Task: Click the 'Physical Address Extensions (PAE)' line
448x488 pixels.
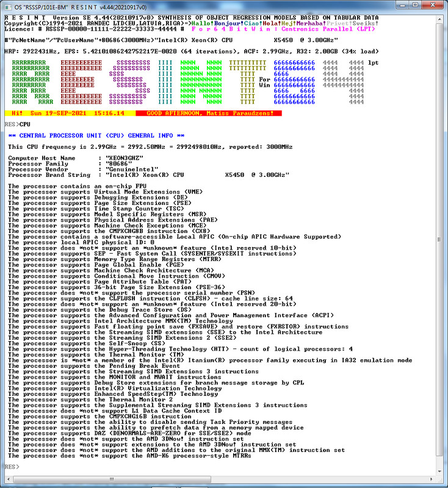Action: click(113, 220)
